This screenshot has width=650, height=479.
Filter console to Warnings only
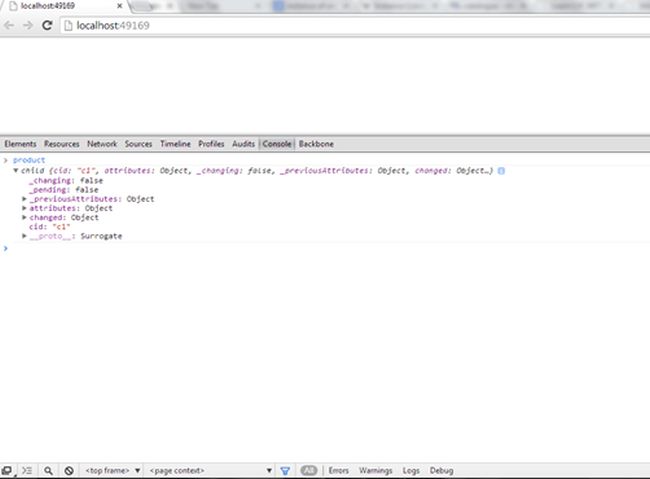click(376, 471)
